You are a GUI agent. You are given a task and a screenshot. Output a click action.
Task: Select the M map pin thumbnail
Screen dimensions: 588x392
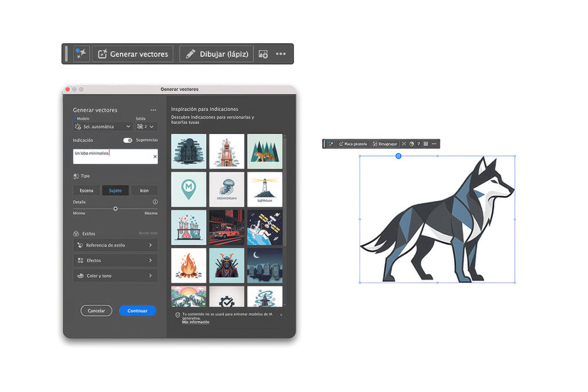pos(188,189)
